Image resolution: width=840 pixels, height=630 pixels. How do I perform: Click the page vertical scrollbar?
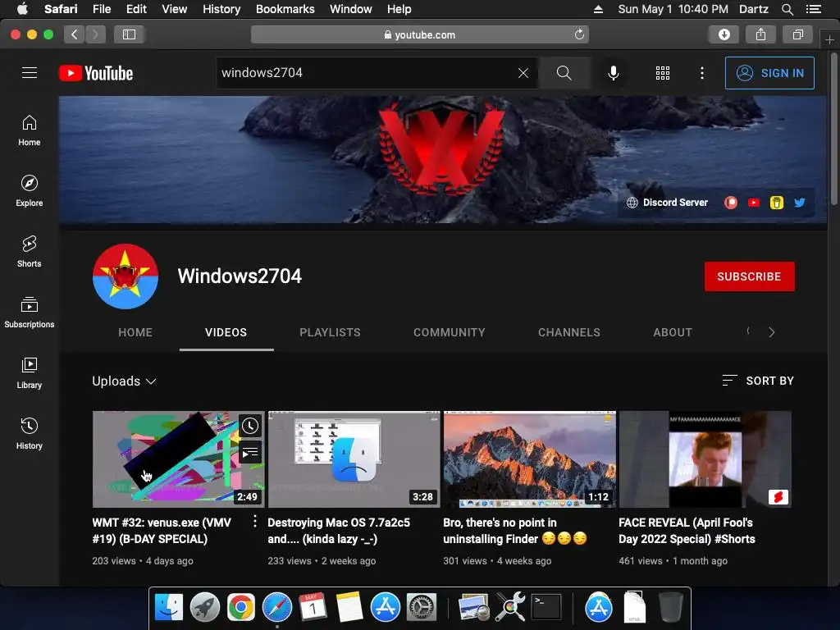click(x=833, y=129)
